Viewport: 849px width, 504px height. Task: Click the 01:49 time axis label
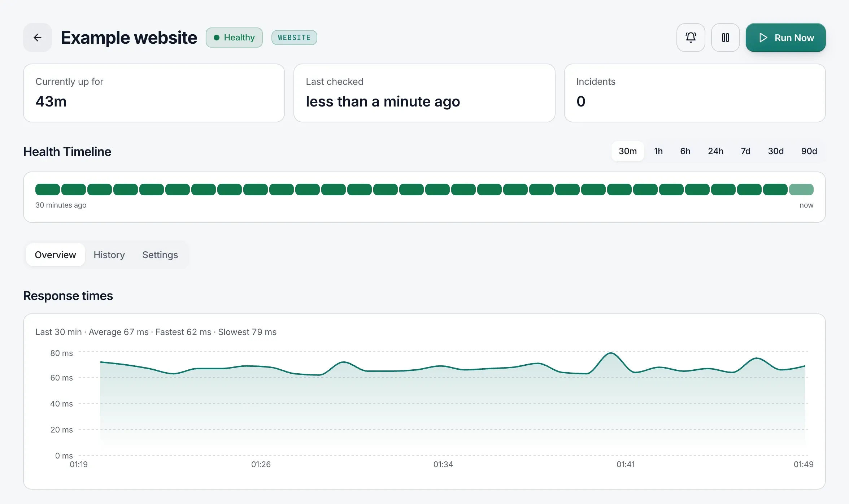click(804, 464)
